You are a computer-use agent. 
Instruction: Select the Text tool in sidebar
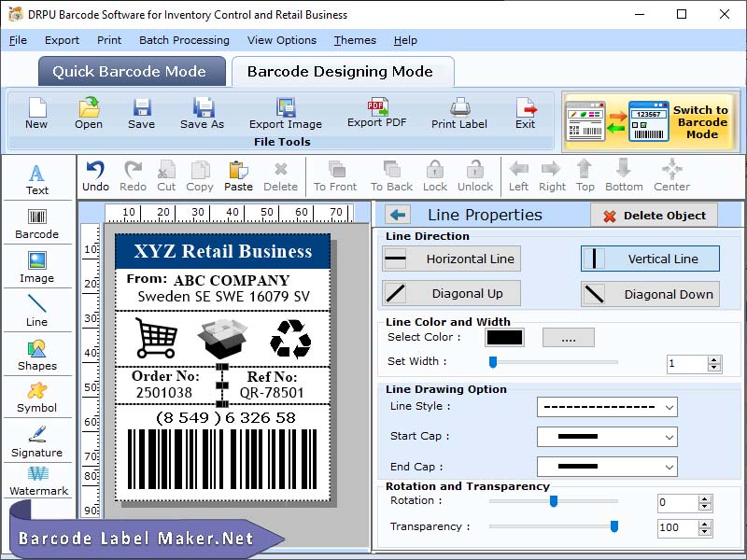(x=37, y=180)
